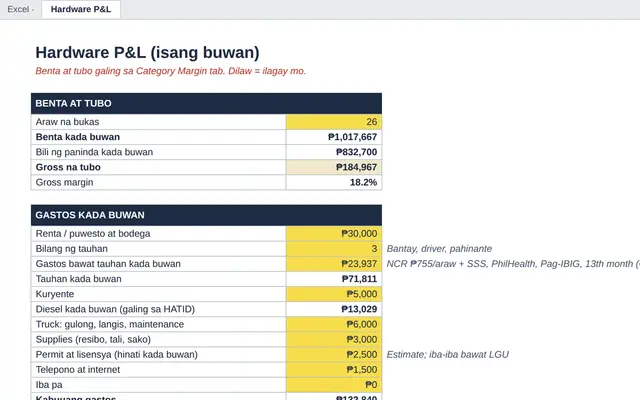Select the yellow ₱2,500 permit cell
The image size is (640, 400).
pyautogui.click(x=334, y=354)
